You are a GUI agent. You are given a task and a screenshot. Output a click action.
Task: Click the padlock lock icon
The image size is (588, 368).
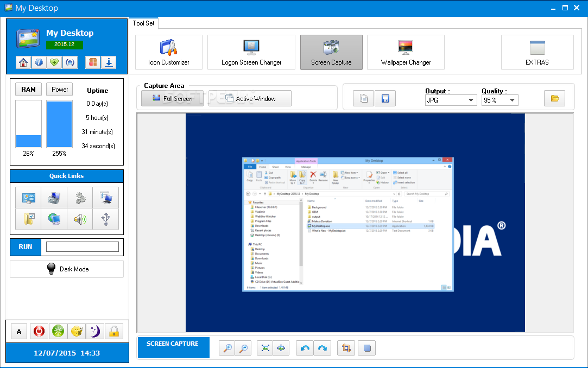(x=113, y=331)
